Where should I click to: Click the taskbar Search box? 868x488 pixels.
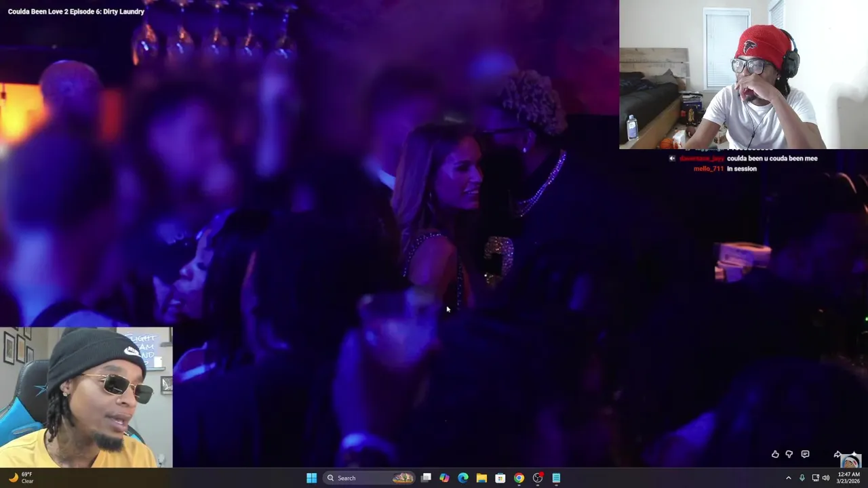[x=368, y=478]
